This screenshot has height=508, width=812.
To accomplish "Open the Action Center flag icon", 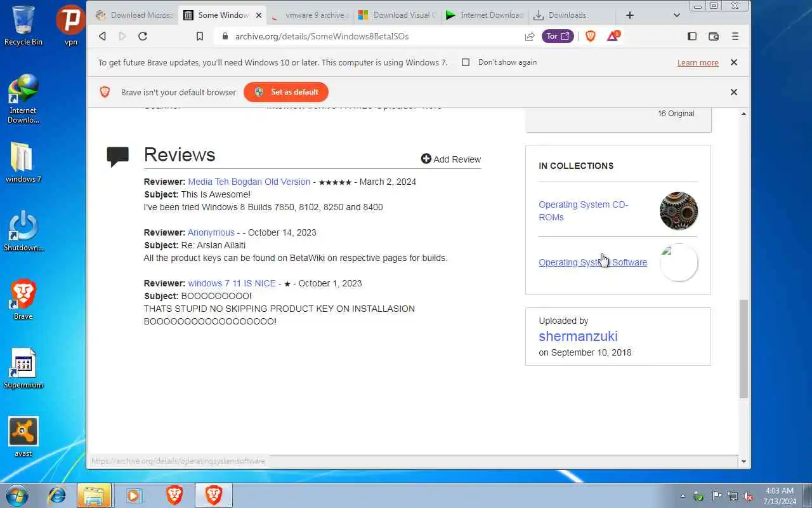I will click(x=717, y=496).
